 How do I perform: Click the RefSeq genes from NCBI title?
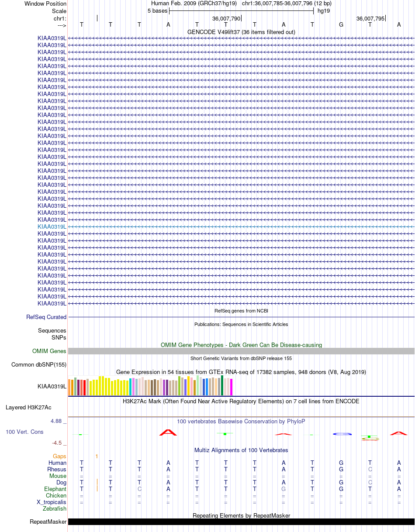(x=241, y=311)
